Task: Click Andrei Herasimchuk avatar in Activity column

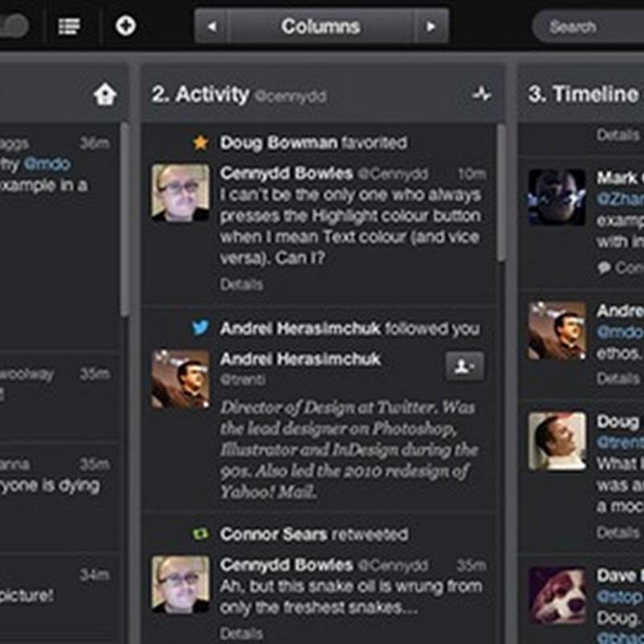Action: [180, 379]
